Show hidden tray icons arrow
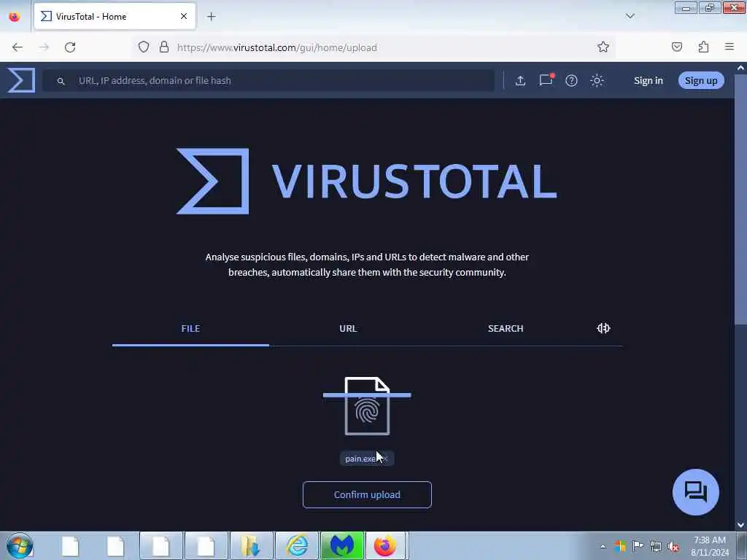Screen dimensions: 747x560 pos(603,546)
